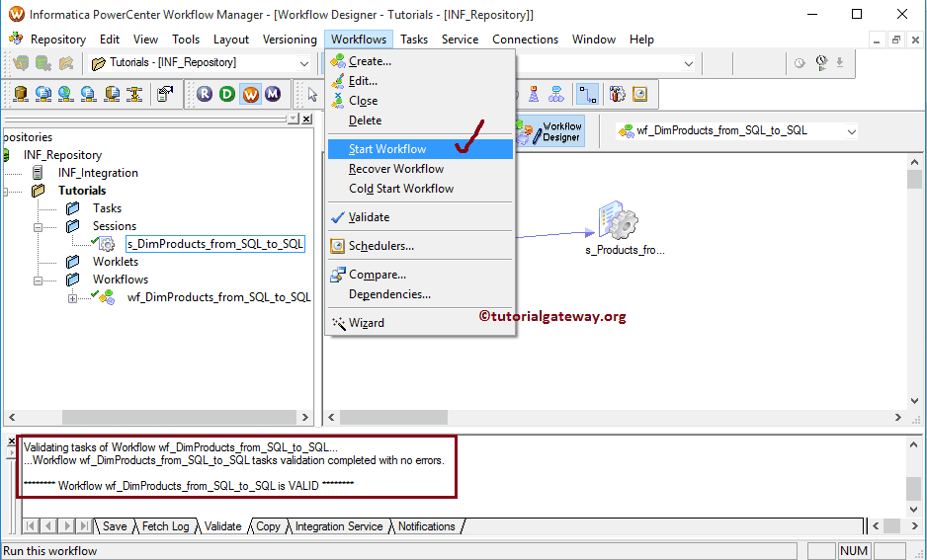The height and width of the screenshot is (560, 927).
Task: Select Dependencies... menu entry
Action: point(420,294)
